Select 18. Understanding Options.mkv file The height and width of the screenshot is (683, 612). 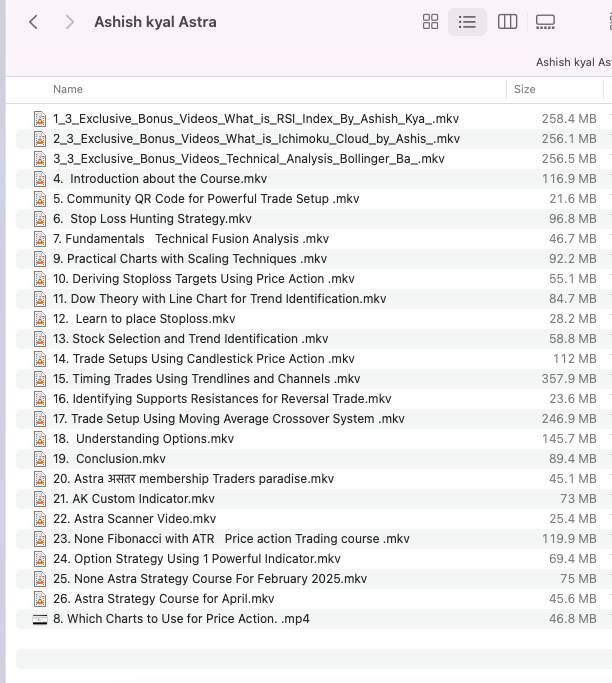point(314,439)
